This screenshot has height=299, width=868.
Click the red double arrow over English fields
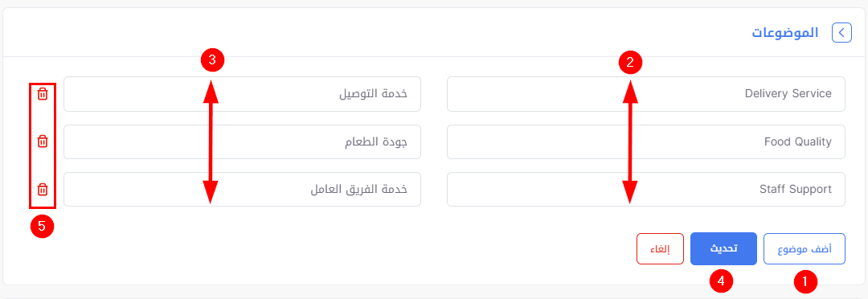631,141
